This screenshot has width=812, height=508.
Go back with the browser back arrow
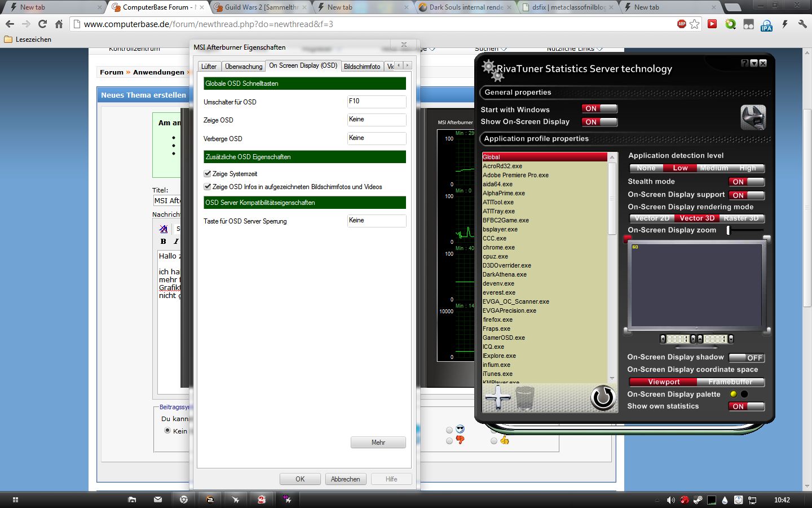tap(10, 24)
